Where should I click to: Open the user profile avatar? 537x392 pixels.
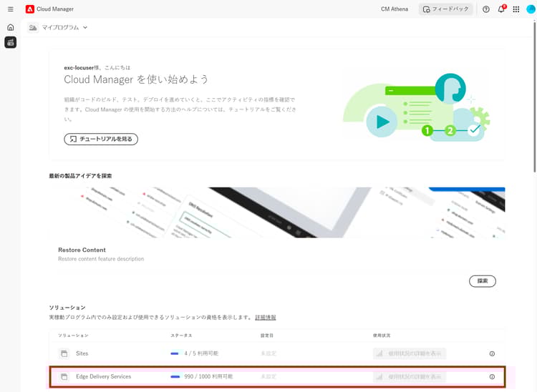pos(531,9)
